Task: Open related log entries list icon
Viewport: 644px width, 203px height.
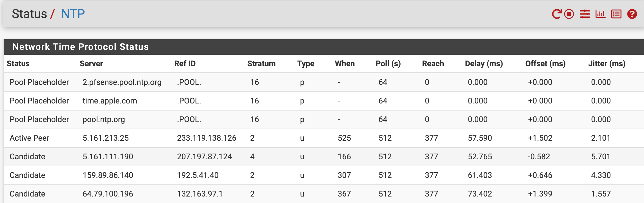Action: point(616,14)
